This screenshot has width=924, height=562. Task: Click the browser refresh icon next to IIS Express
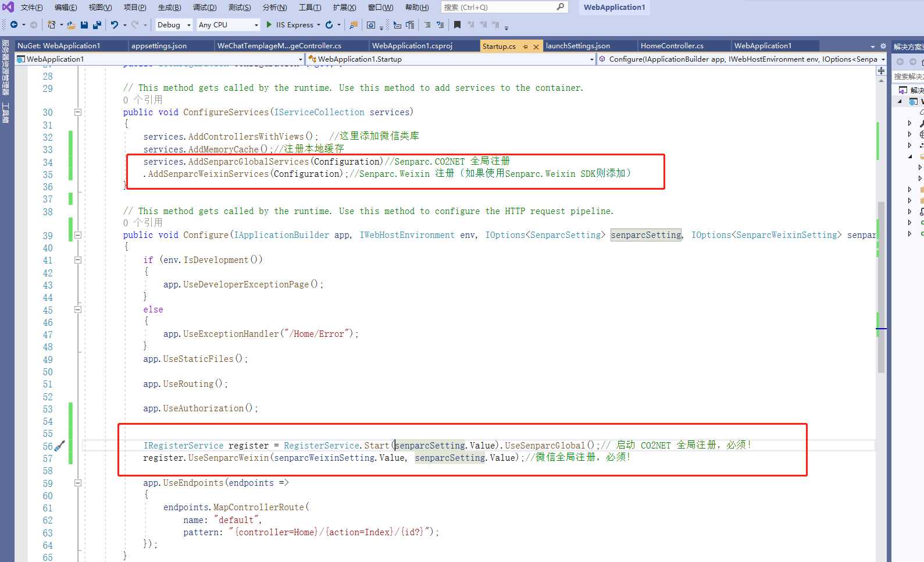(x=329, y=25)
